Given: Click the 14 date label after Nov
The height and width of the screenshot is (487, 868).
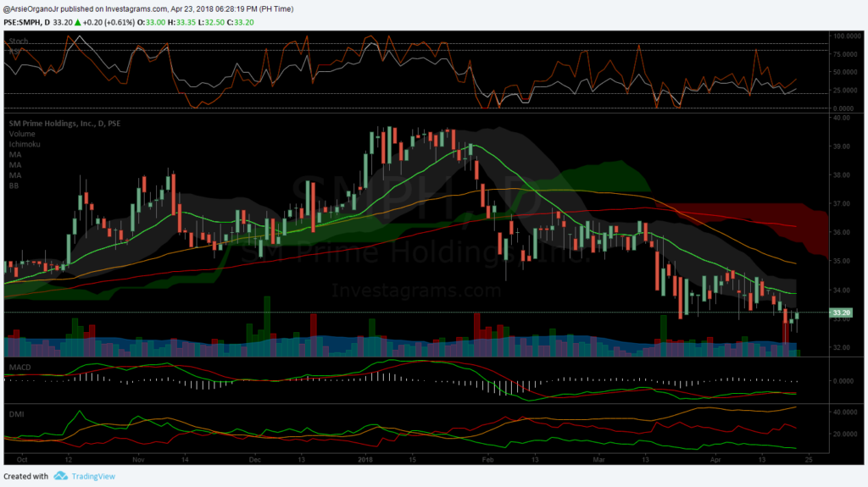Looking at the screenshot, I should coord(185,460).
